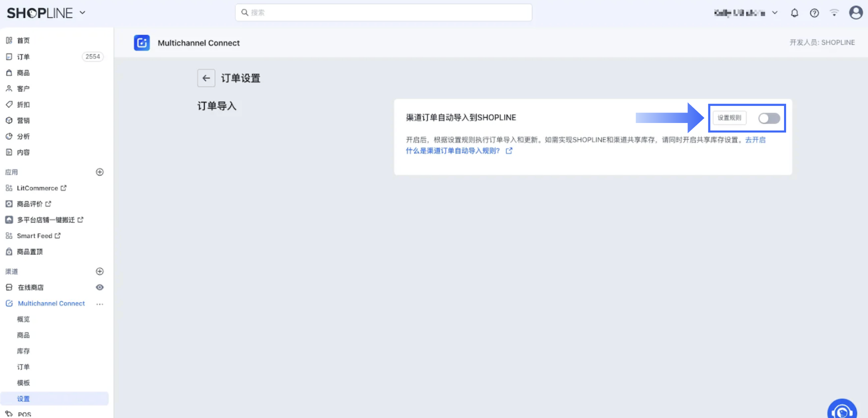
Task: Open 概览 under Multichannel Connect
Action: tap(23, 319)
